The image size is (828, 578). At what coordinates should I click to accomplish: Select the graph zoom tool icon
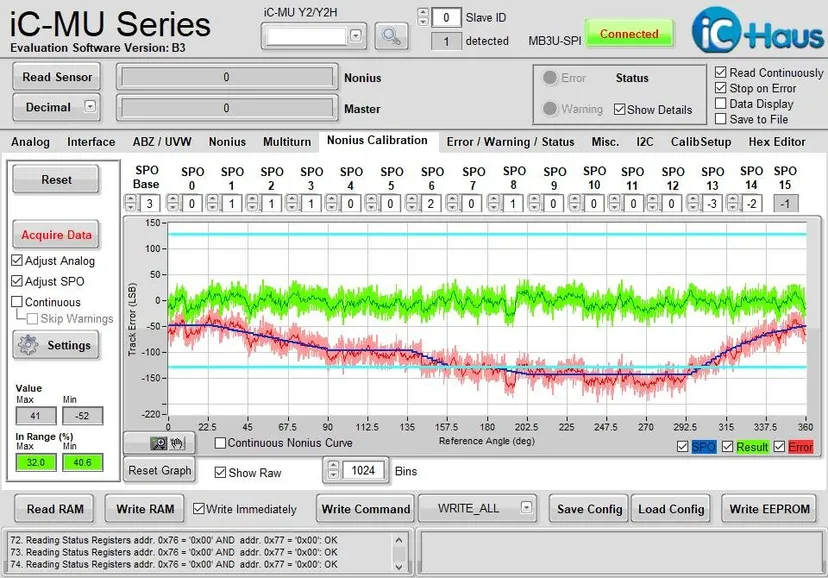tap(158, 443)
